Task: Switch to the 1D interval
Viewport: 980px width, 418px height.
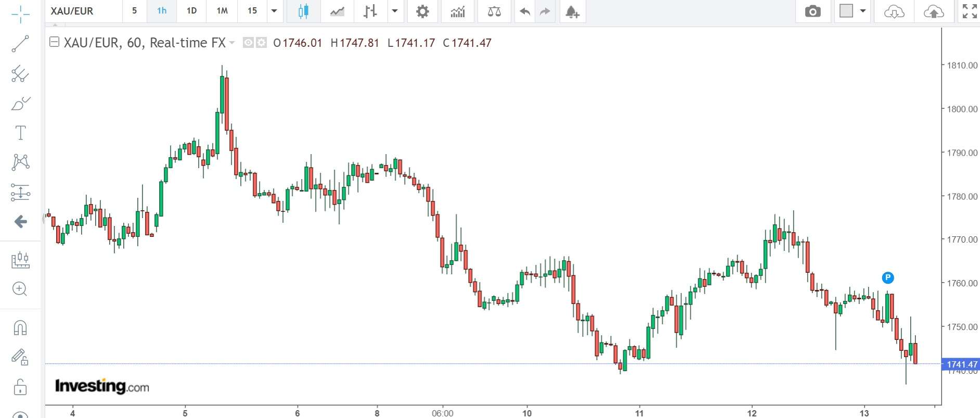Action: [191, 11]
